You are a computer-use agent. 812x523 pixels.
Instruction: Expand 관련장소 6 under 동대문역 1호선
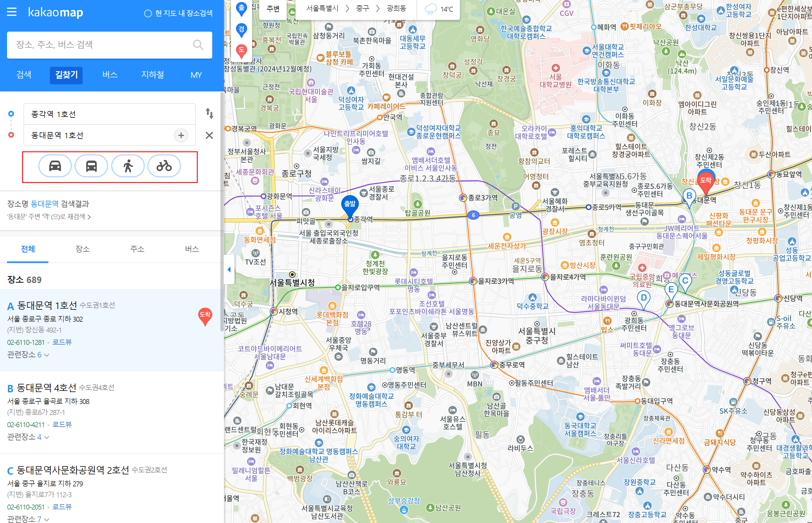[28, 355]
